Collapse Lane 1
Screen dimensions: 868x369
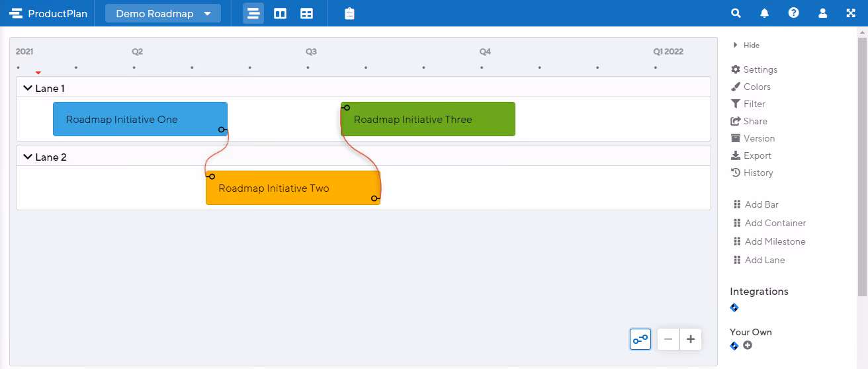[28, 87]
